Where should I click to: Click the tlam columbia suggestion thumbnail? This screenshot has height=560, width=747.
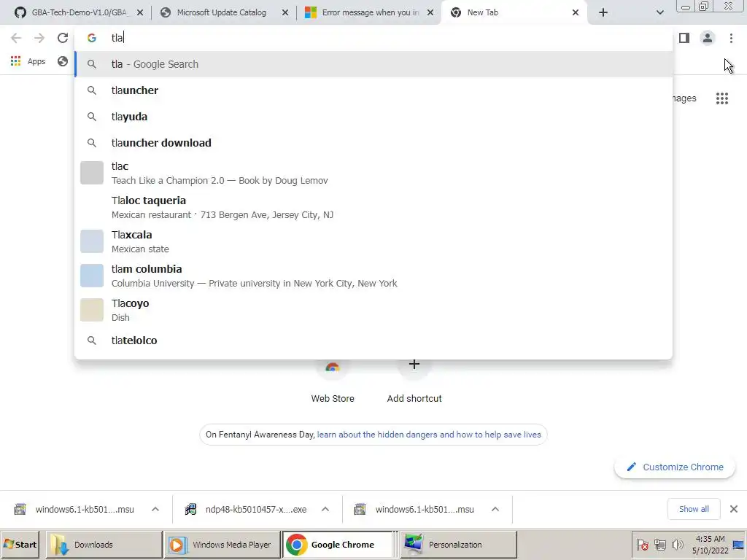(x=92, y=276)
